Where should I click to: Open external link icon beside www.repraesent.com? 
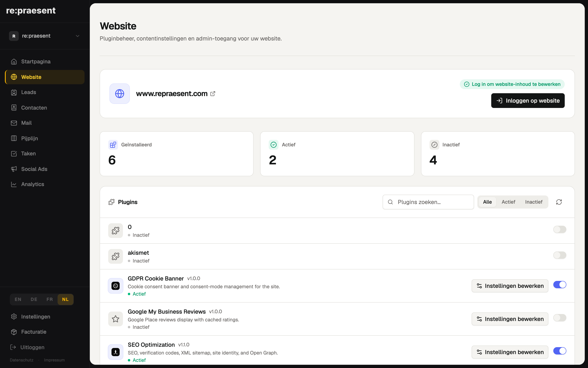coord(213,93)
